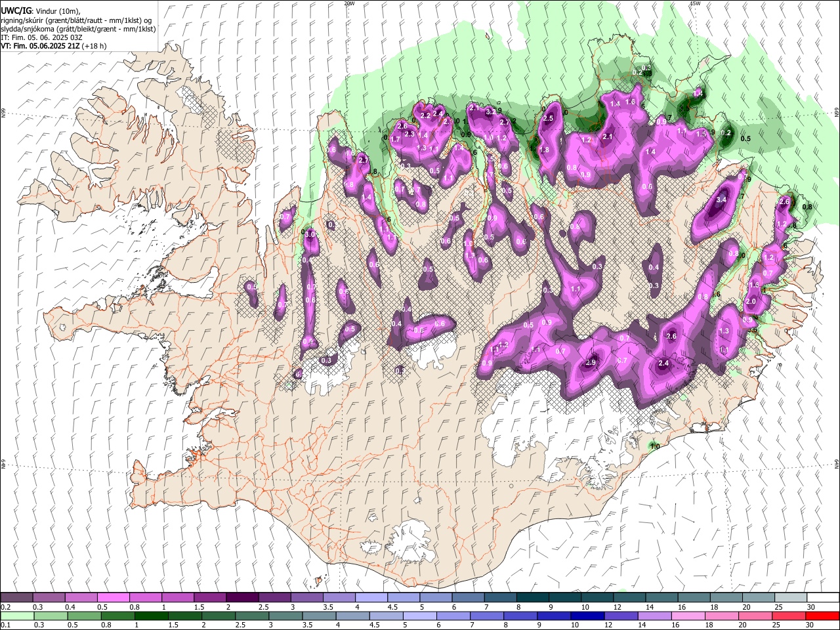Select the "1.0" value on the southeast coast
Image resolution: width=840 pixels, height=630 pixels.
[654, 447]
